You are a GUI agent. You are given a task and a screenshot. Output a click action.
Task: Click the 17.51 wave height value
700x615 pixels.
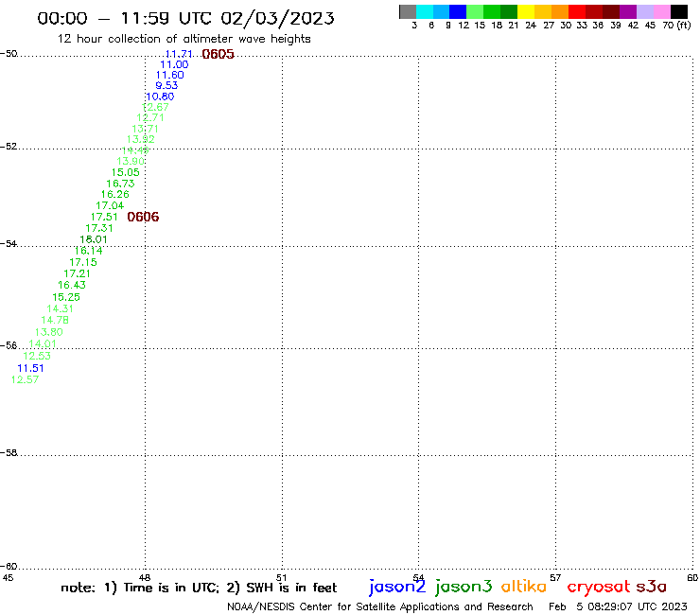point(104,217)
